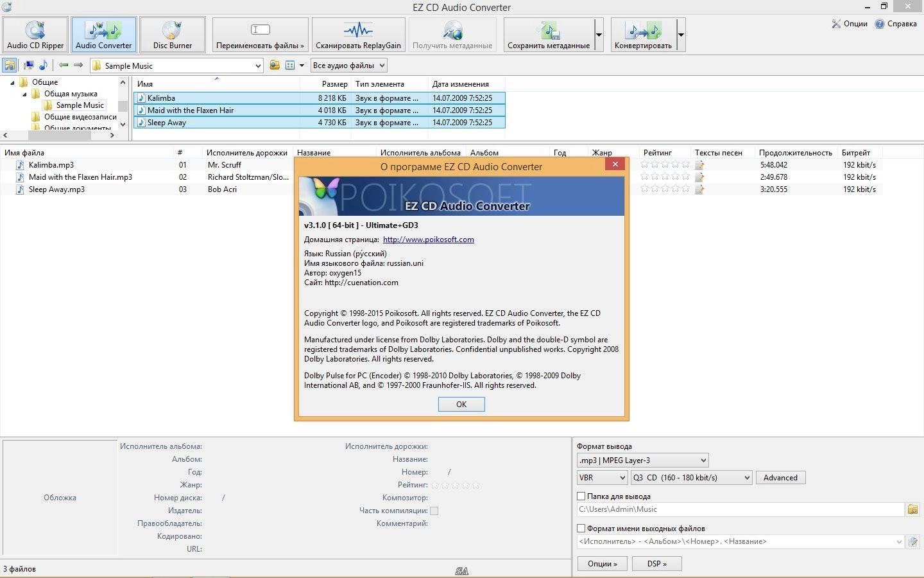Click the DSP » button
Viewport: 924px width, 578px height.
[x=656, y=564]
